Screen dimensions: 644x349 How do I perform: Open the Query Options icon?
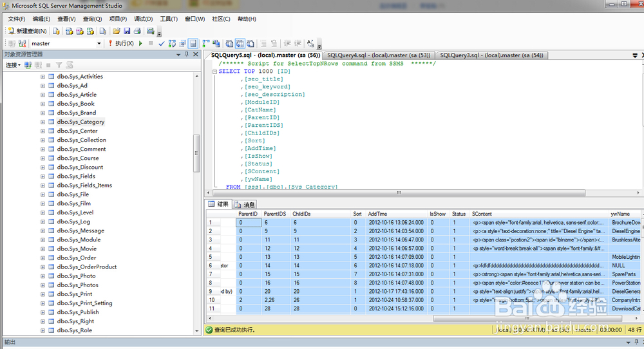[x=183, y=43]
